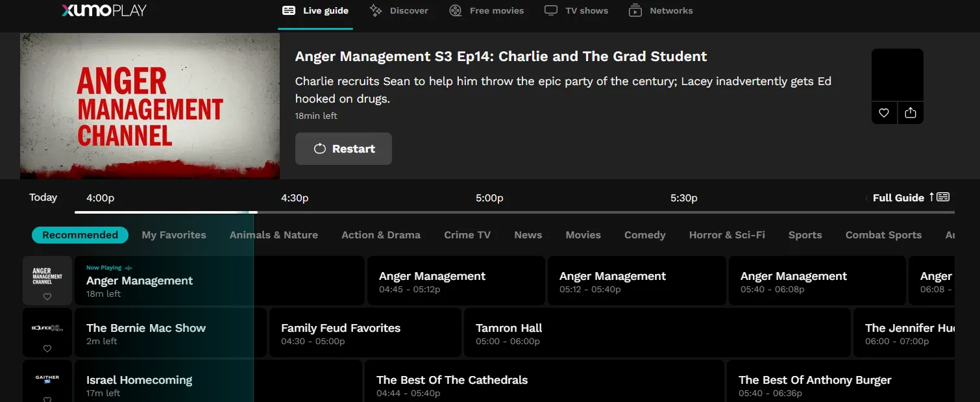Browse the Networks page
Image resolution: width=980 pixels, height=402 pixels.
click(x=661, y=10)
